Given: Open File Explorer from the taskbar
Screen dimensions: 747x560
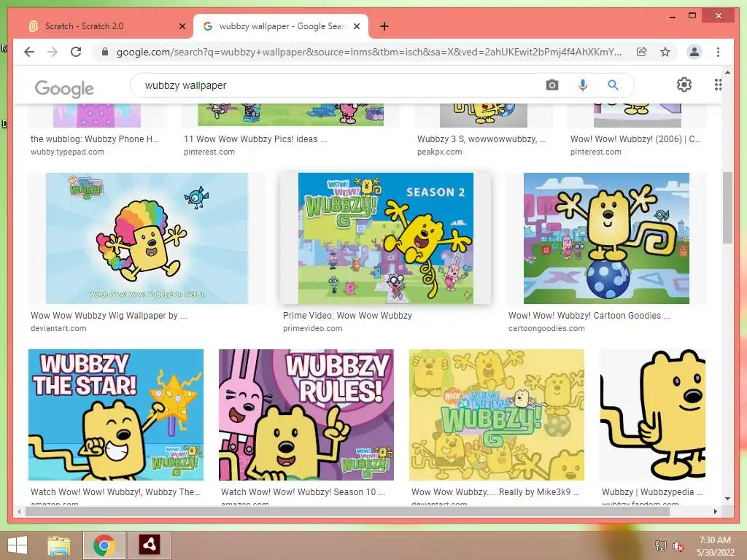Looking at the screenshot, I should click(x=59, y=545).
